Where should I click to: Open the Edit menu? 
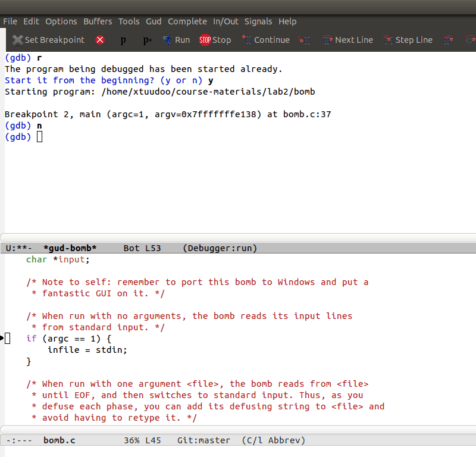32,21
